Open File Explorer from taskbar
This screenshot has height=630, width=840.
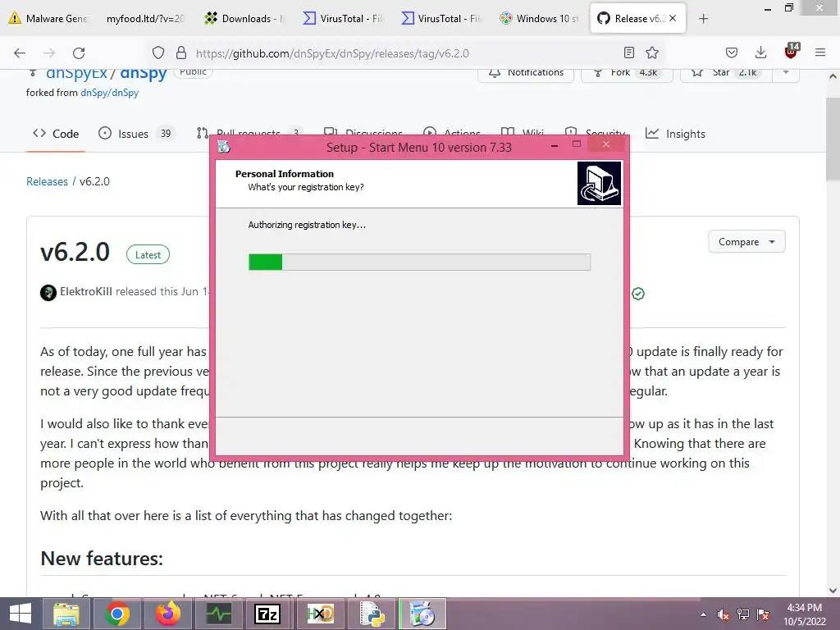point(66,614)
